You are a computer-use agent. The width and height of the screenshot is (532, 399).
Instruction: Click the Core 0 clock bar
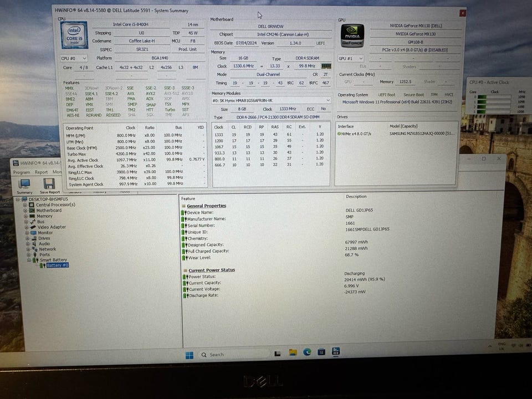tap(494, 97)
